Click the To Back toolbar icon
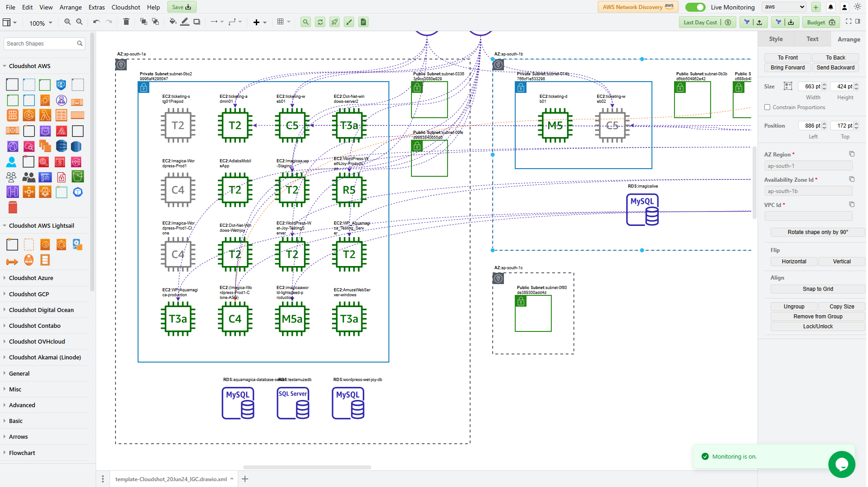Viewport: 868px width, 487px height. click(x=156, y=22)
